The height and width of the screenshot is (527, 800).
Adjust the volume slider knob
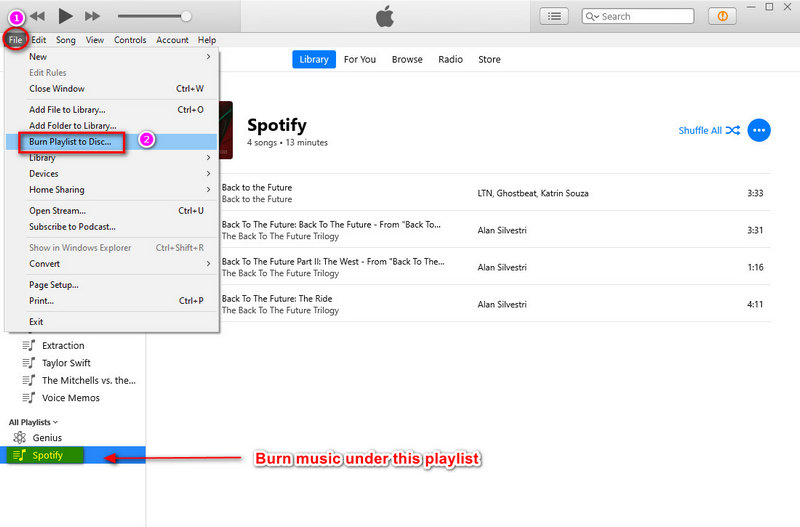pos(186,16)
